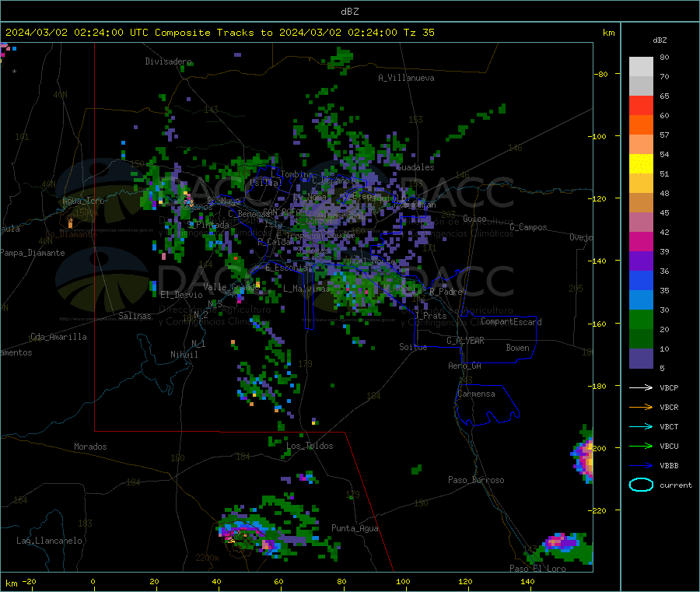Select the light gray 70–80 dBZ swatch
700x592 pixels.
coord(641,67)
